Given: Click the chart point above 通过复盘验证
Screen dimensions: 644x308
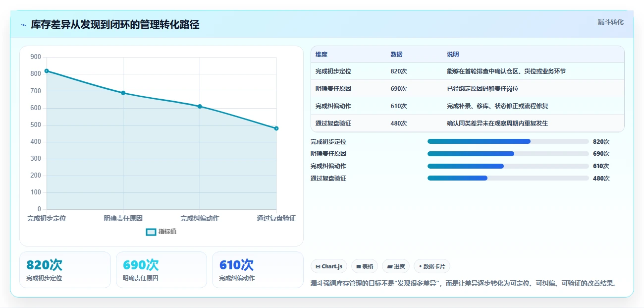Looking at the screenshot, I should point(276,128).
